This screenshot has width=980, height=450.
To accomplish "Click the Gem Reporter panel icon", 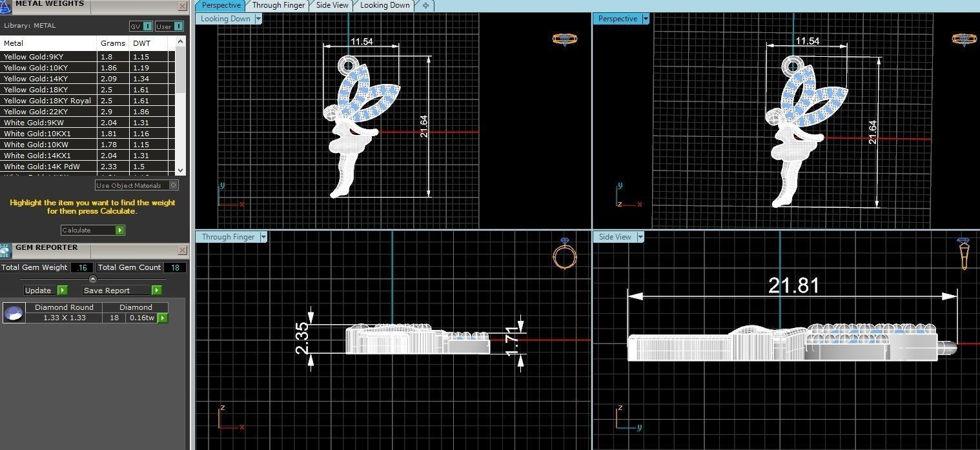I will pos(5,251).
